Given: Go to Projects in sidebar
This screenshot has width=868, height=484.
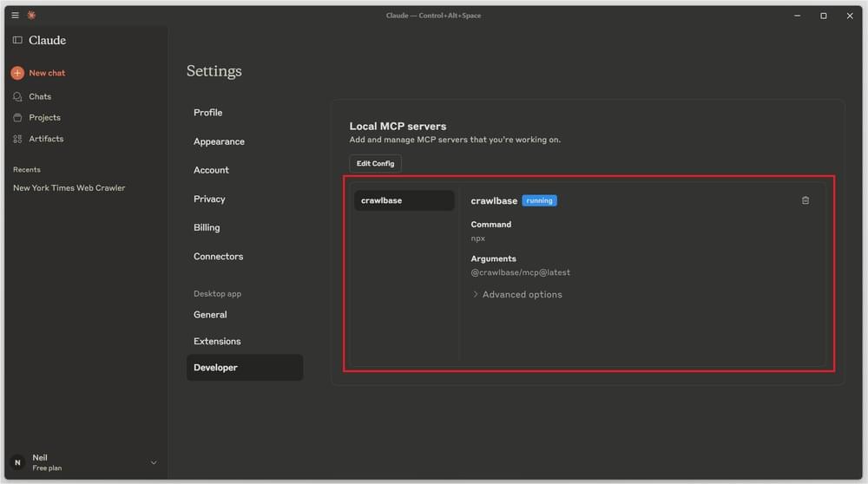Looking at the screenshot, I should (x=45, y=118).
